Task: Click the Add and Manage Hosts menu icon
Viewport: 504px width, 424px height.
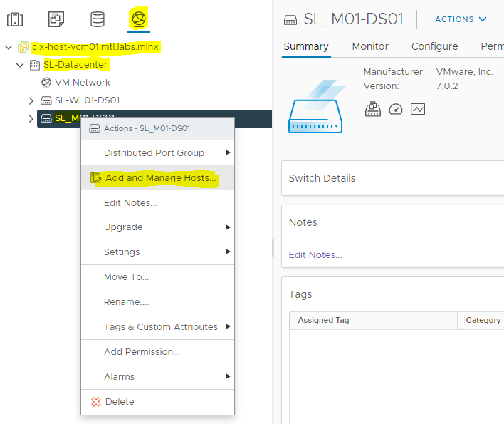Action: (x=96, y=177)
